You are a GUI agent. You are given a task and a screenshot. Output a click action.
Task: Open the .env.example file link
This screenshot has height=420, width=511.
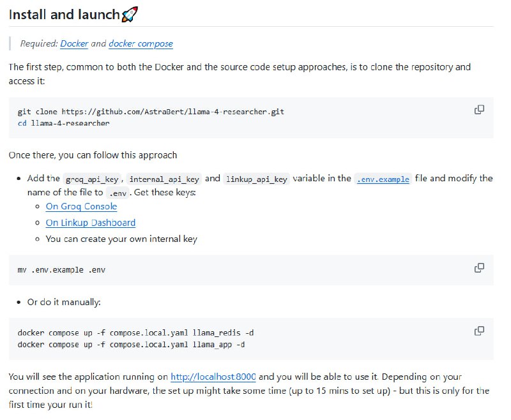click(383, 179)
